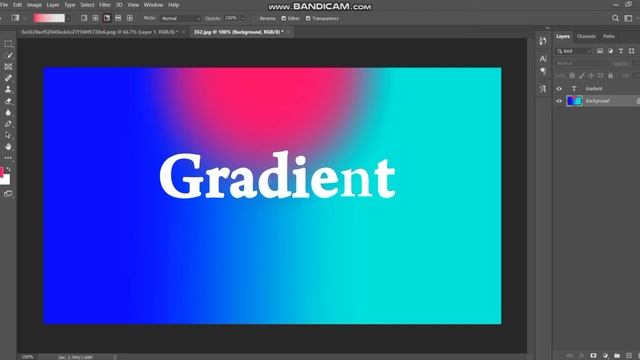Select the Clone Stamp tool

tap(8, 89)
